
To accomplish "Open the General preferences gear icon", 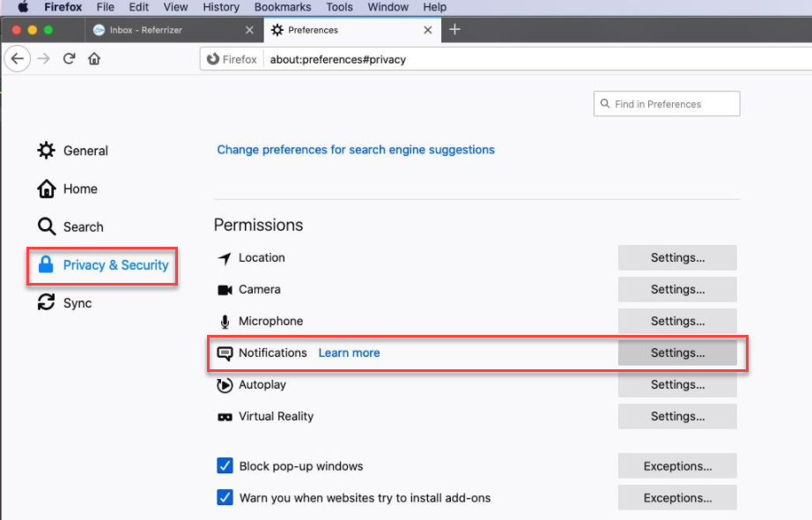I will [x=46, y=151].
